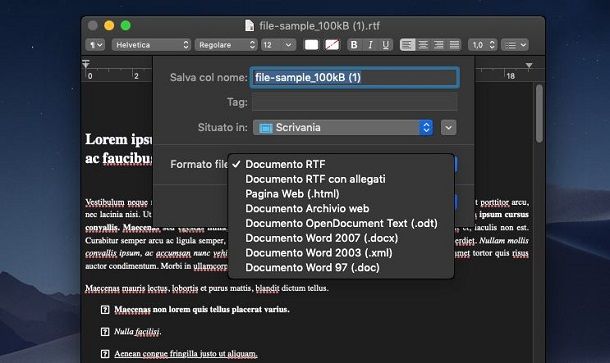Choose Documento Word 2007 (.docx)
This screenshot has height=363, width=610.
341,238
